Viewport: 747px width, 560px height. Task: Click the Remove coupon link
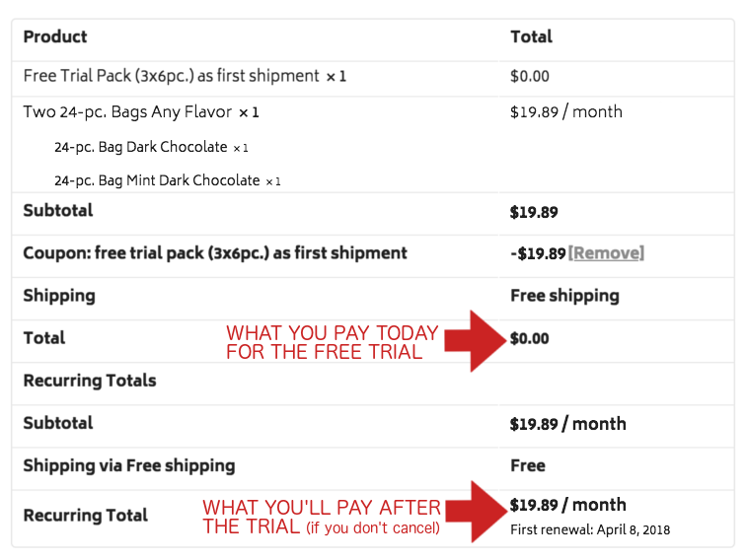point(606,253)
